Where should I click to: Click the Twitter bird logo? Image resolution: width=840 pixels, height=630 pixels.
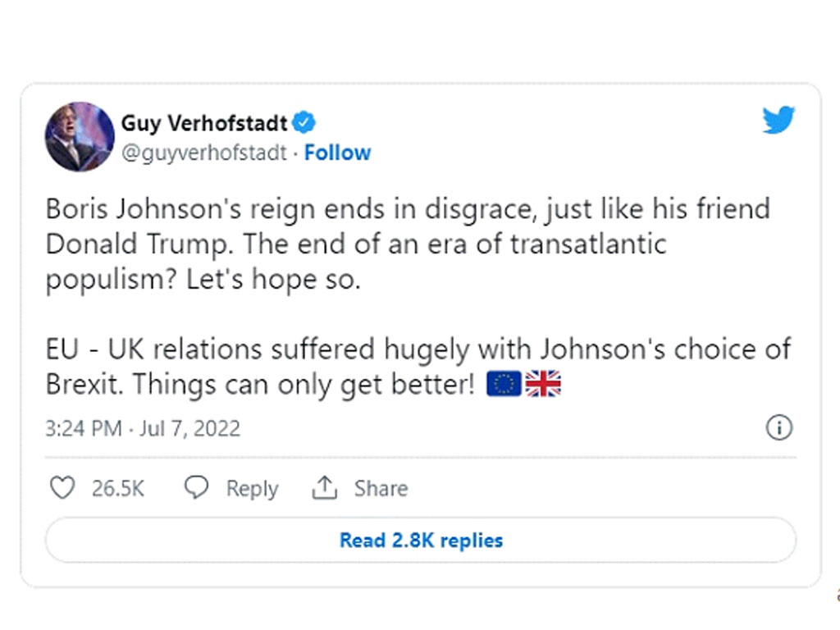778,120
